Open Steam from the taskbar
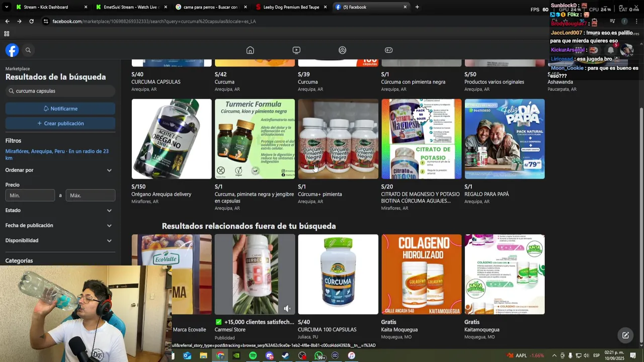Screen dimensions: 644x362 tap(285, 355)
